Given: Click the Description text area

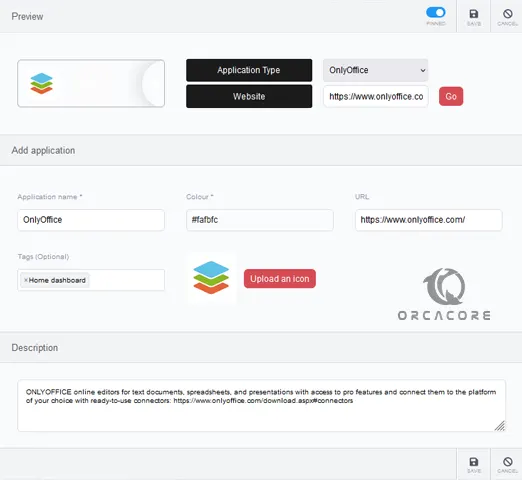Looking at the screenshot, I should point(261,405).
